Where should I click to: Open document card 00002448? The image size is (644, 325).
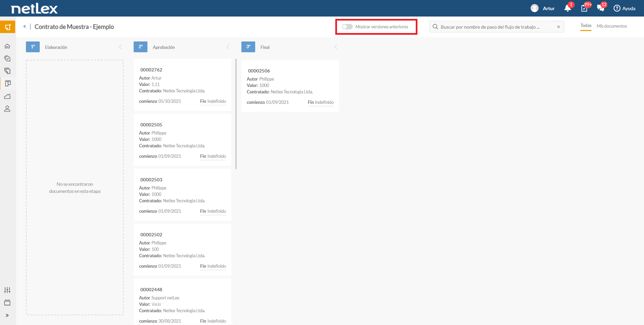click(x=182, y=302)
